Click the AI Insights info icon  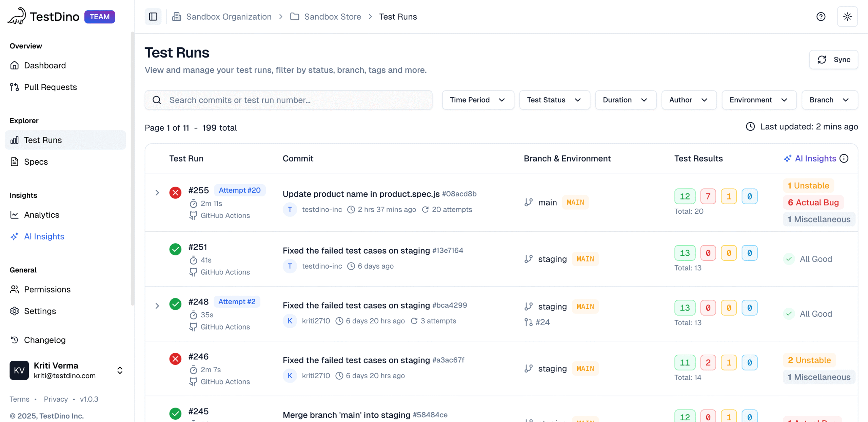coord(844,159)
